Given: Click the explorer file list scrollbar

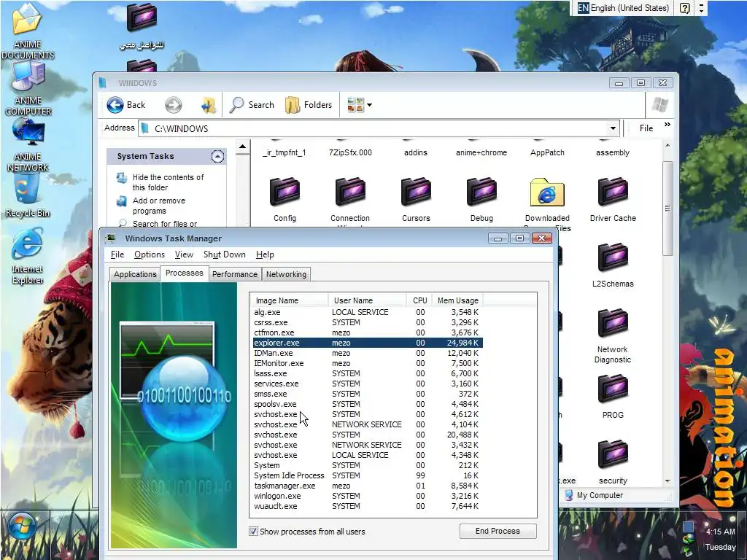Looking at the screenshot, I should pyautogui.click(x=667, y=208).
